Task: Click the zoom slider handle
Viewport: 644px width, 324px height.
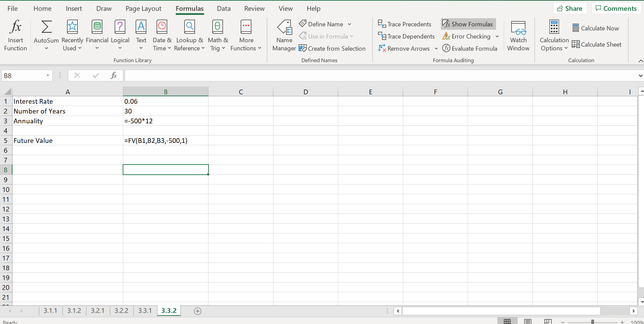Action: 593,322
